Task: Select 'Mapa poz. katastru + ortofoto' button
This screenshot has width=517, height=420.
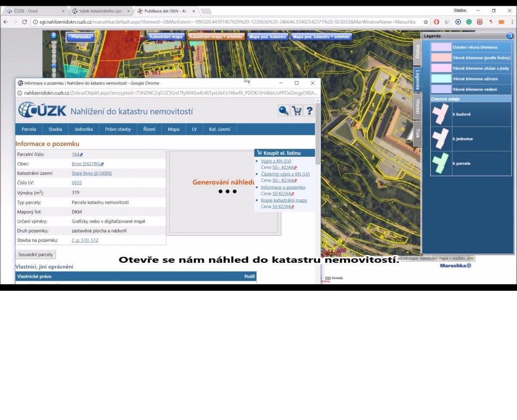Action: [321, 37]
